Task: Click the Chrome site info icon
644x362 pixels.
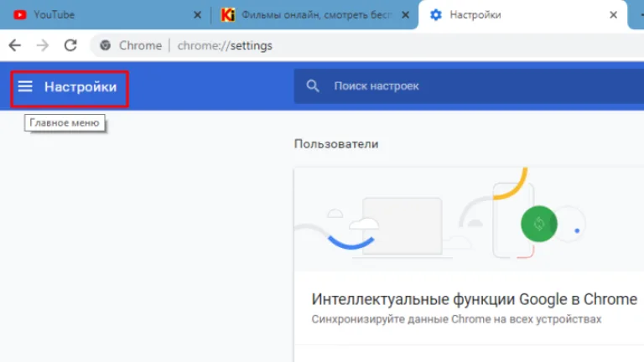Action: tap(106, 45)
